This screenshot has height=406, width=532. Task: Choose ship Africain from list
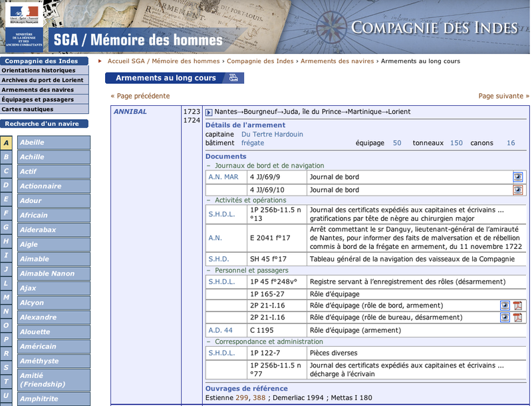click(54, 216)
